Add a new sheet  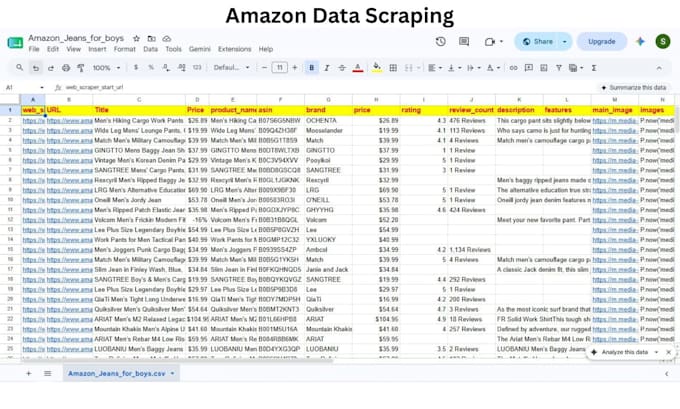pyautogui.click(x=29, y=373)
